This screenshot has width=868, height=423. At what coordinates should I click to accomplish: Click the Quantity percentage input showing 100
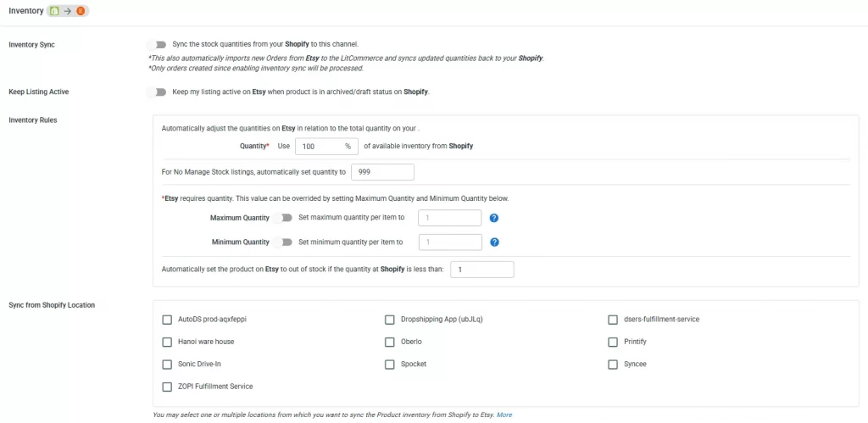click(326, 146)
